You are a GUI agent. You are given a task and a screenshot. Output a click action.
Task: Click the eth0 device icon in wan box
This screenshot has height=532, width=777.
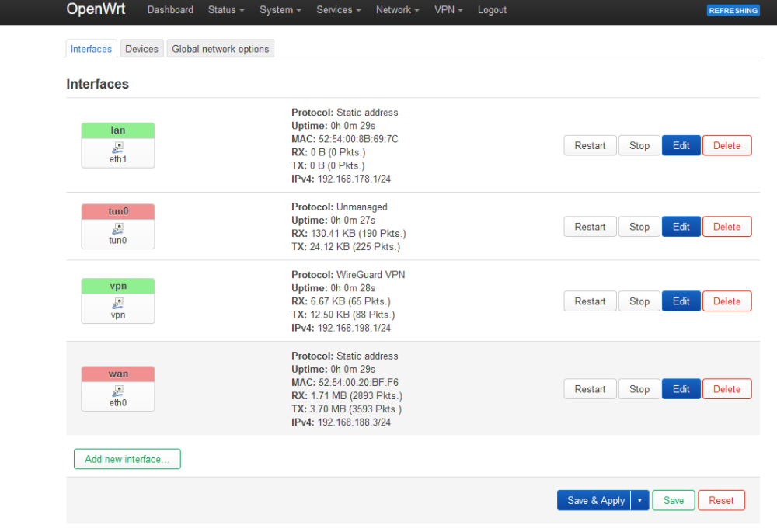pyautogui.click(x=118, y=391)
